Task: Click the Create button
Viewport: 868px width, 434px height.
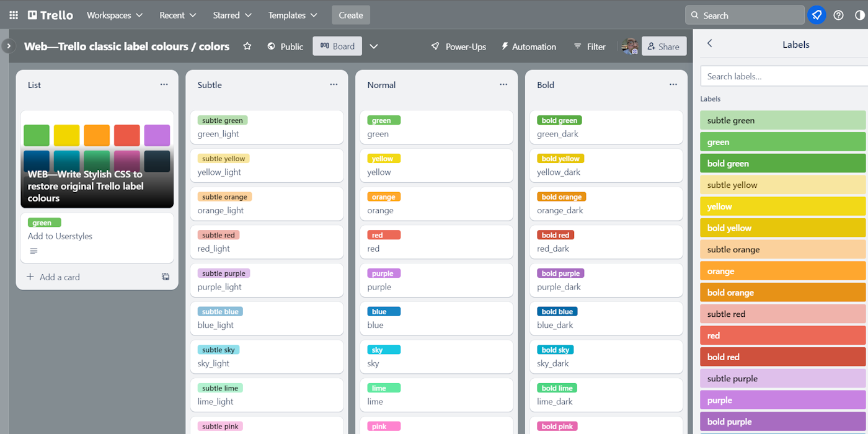Action: click(x=350, y=15)
